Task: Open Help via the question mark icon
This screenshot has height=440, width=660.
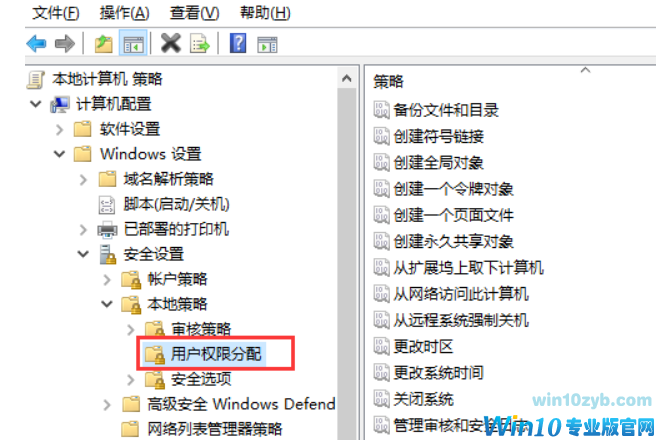Action: tap(238, 43)
